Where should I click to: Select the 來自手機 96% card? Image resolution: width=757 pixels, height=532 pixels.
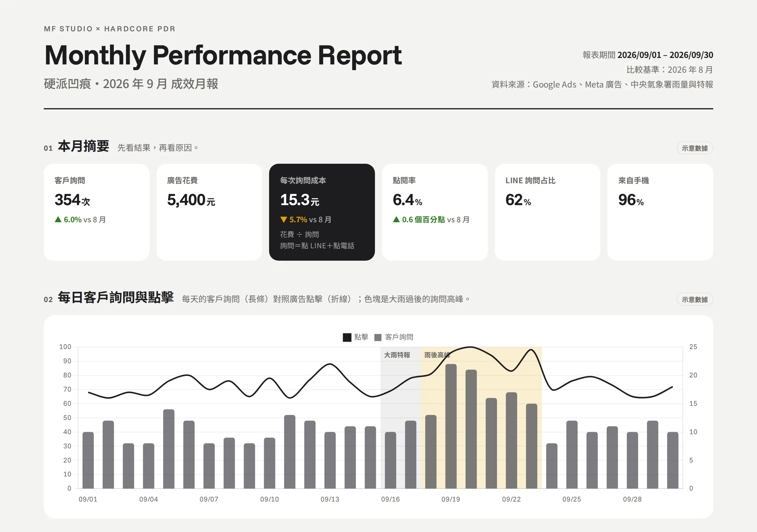[x=660, y=212]
